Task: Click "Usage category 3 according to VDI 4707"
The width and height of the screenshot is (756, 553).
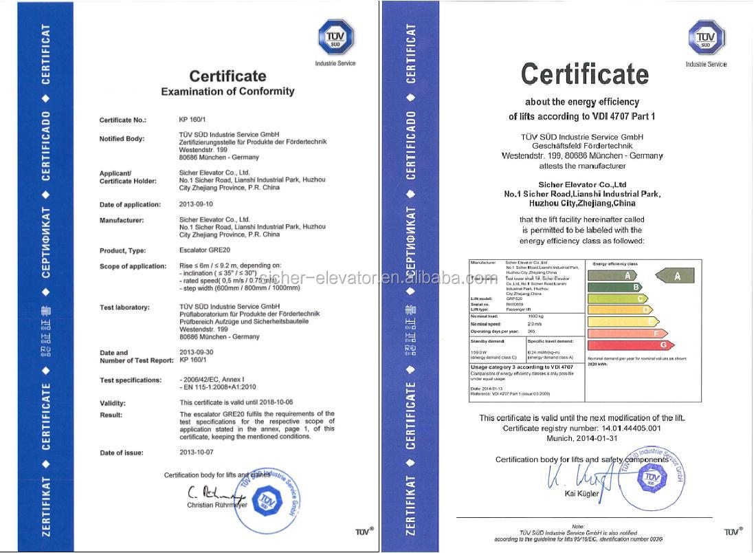Action: (x=522, y=367)
